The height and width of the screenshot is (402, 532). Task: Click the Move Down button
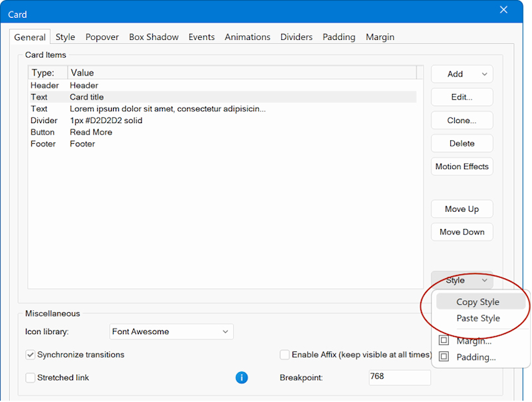462,232
